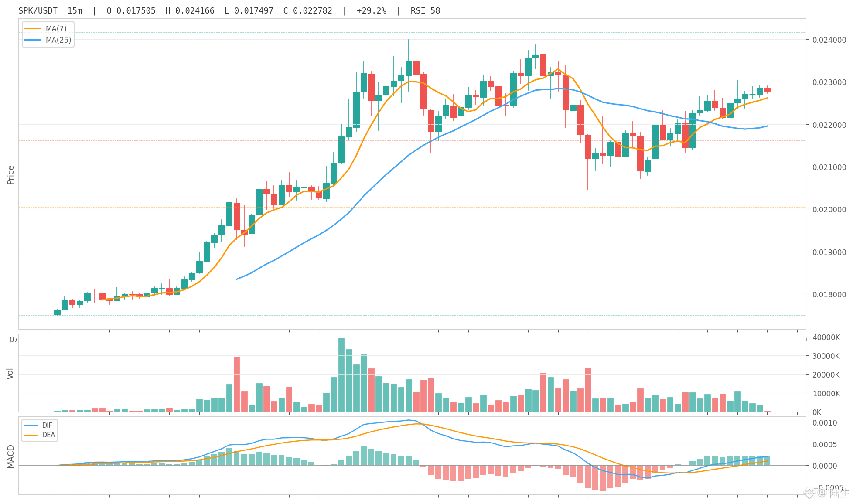This screenshot has width=853, height=504.
Task: Click the first candlestick at the chart's left
Action: tap(57, 312)
